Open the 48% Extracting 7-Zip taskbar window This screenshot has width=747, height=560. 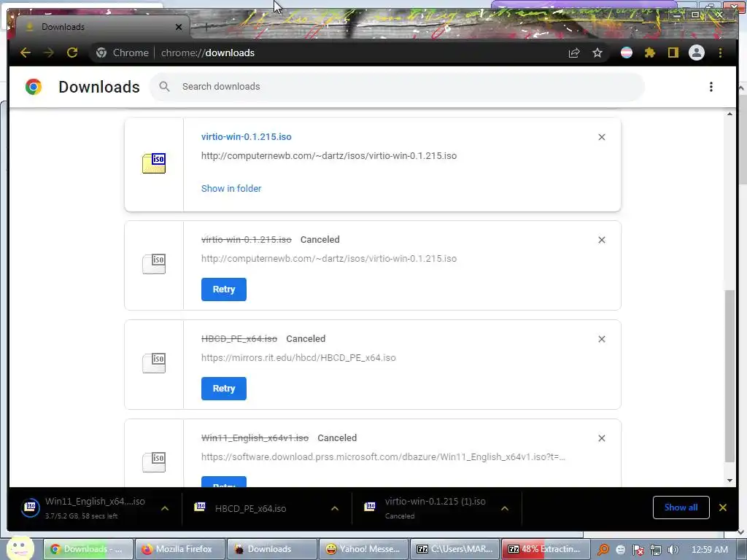(x=546, y=549)
